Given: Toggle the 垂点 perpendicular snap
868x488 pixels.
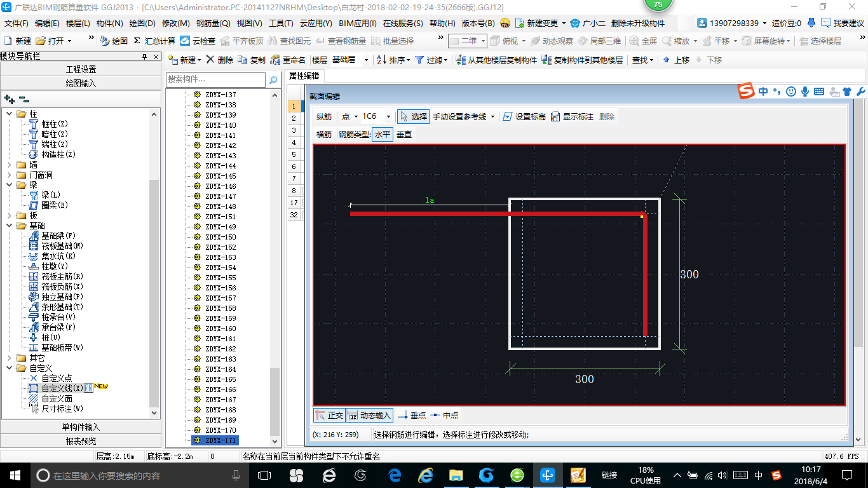Looking at the screenshot, I should 412,415.
